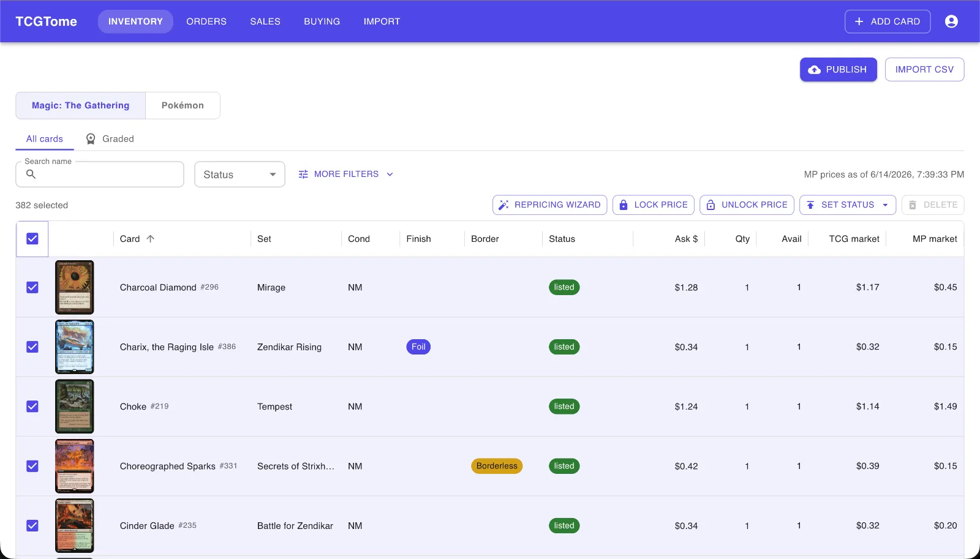Open the user account icon
The image size is (980, 559).
coord(951,21)
